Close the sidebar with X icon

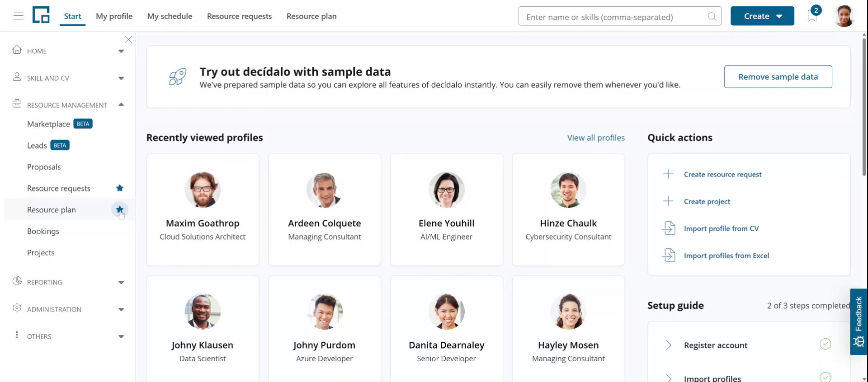pos(128,40)
